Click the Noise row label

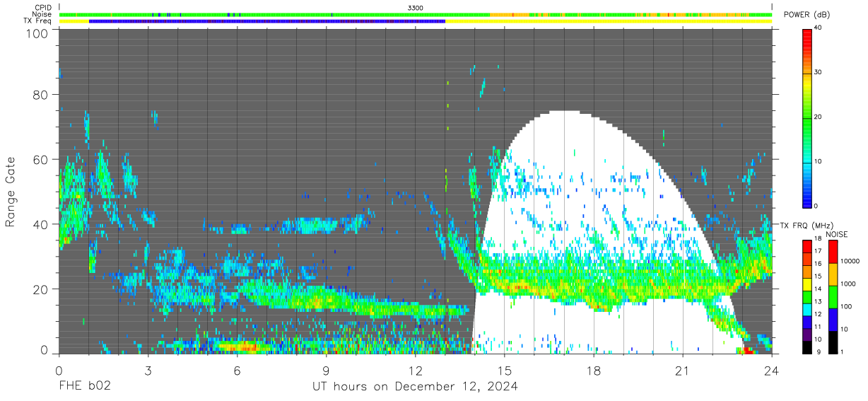[43, 14]
